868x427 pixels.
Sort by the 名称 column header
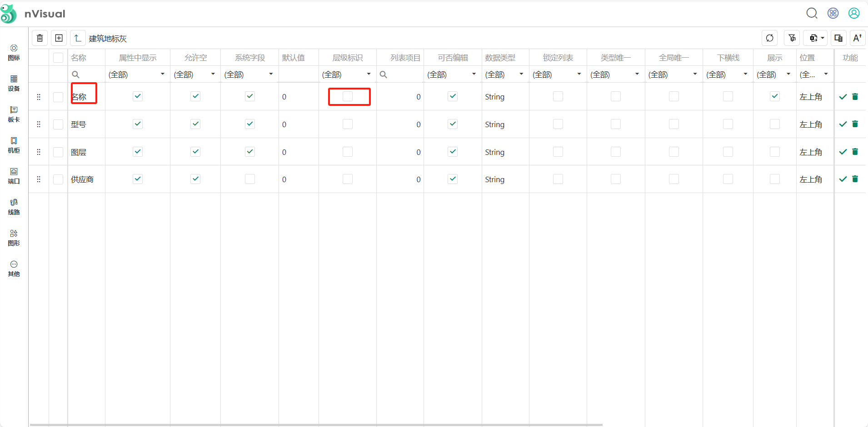(79, 58)
